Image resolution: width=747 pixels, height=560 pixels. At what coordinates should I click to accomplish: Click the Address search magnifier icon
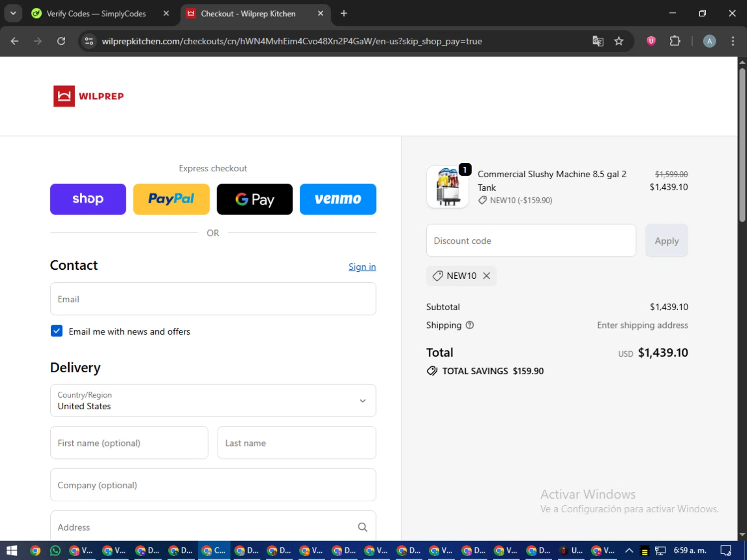(x=363, y=527)
